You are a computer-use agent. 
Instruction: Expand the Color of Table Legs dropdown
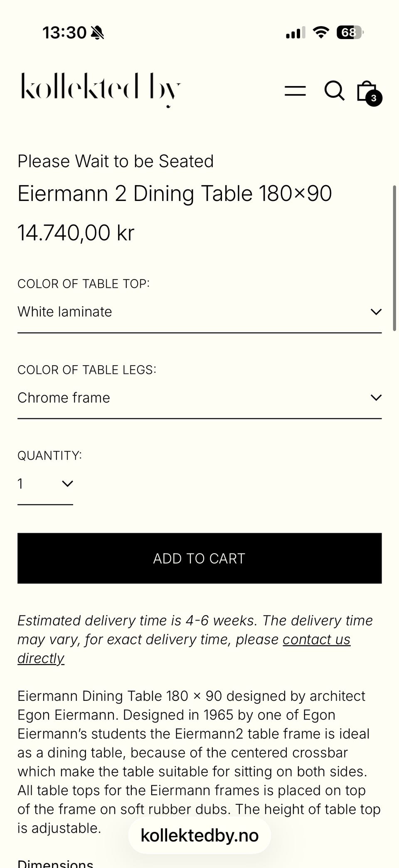tap(199, 398)
